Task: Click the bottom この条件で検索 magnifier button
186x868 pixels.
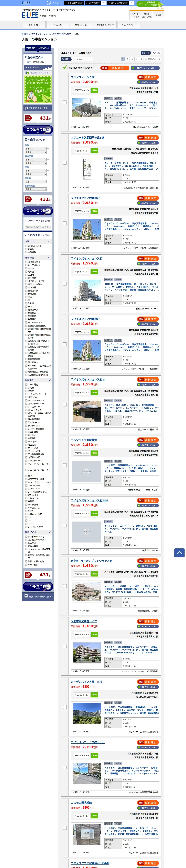Action: (x=38, y=586)
